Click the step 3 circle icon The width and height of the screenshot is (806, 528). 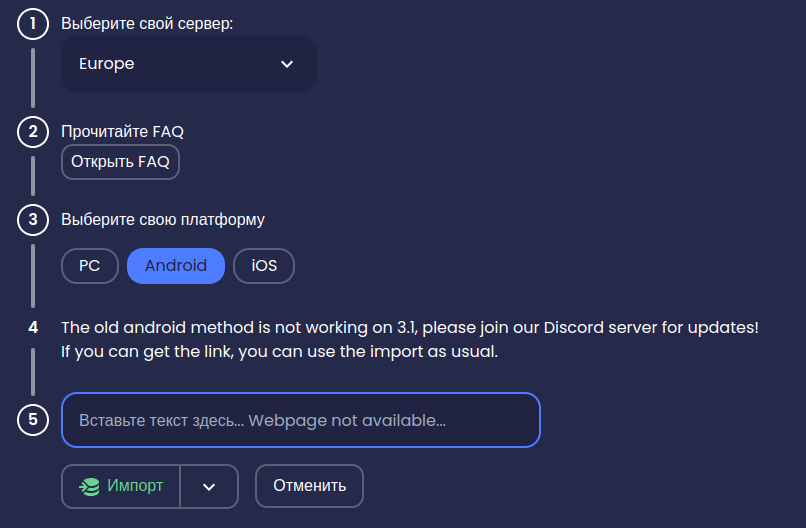click(33, 220)
